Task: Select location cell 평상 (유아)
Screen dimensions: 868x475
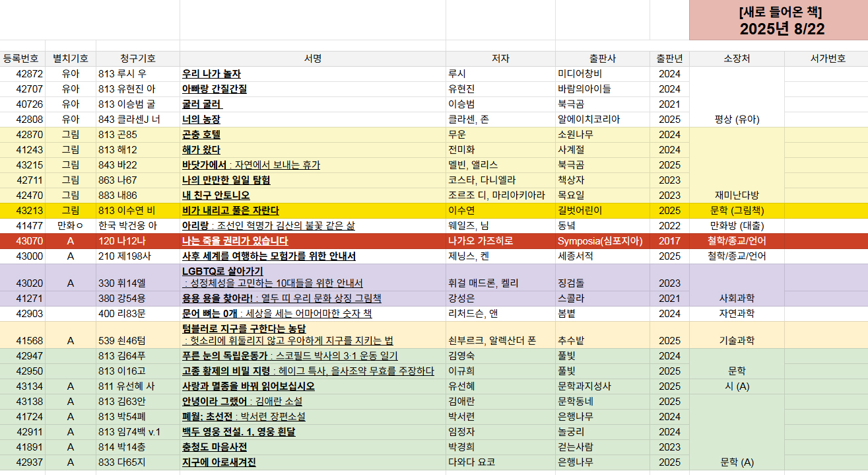Action: [x=737, y=97]
